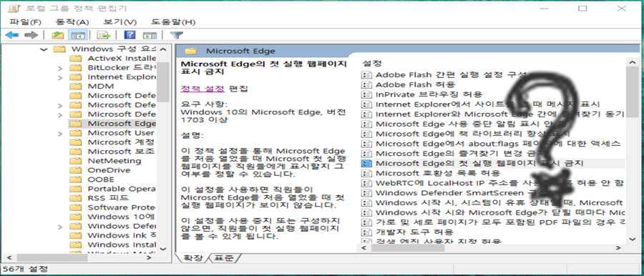Open the 도움말(H) menu

173,21
